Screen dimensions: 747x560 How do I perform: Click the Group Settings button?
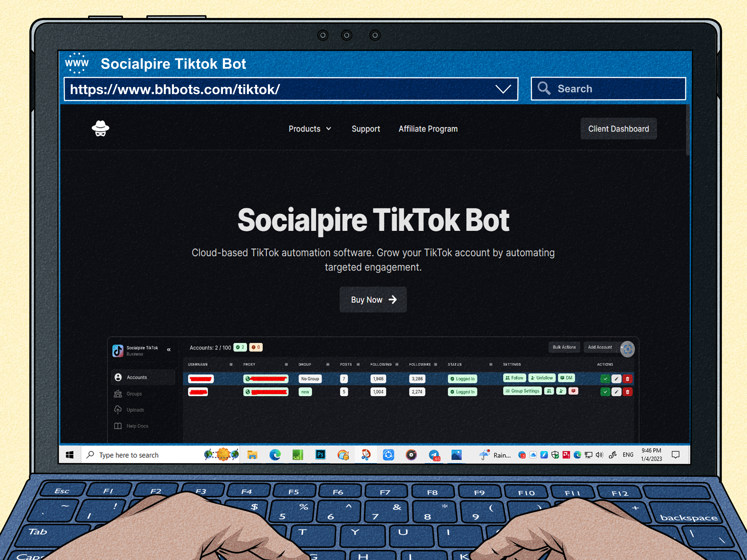coord(522,391)
